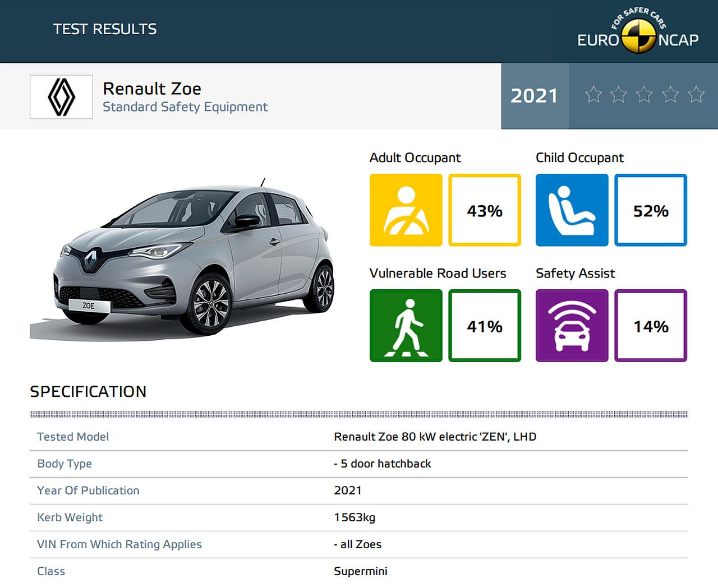
Task: Click the Renault Zoe car image
Action: (x=182, y=259)
